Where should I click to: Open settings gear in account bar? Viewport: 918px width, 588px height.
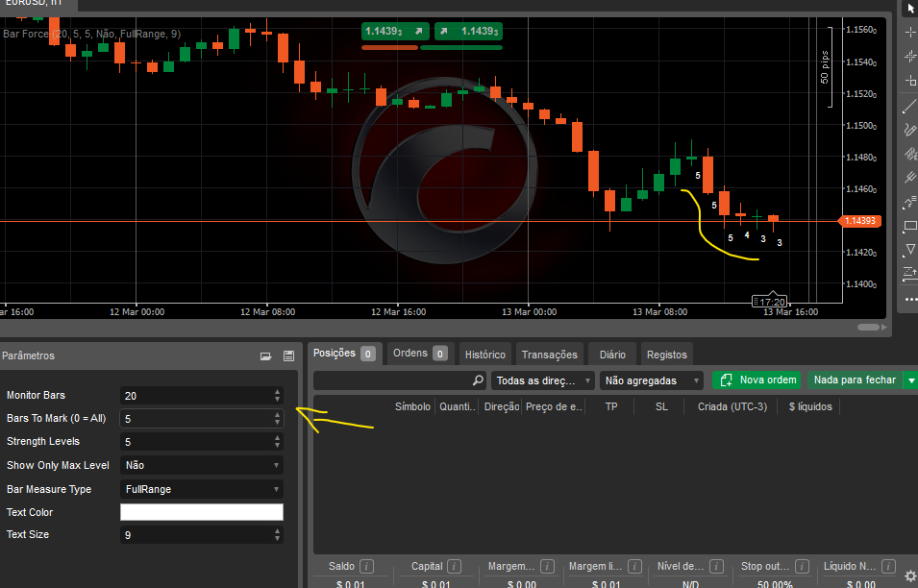pos(910,576)
